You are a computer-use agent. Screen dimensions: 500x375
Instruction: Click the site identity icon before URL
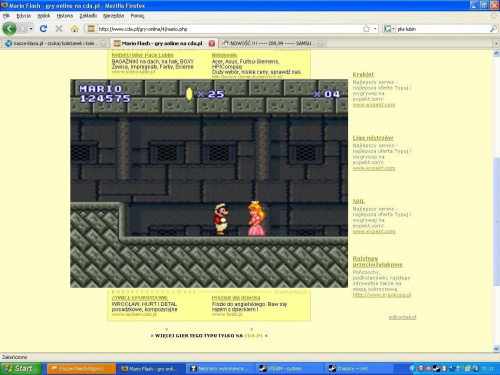(x=91, y=29)
